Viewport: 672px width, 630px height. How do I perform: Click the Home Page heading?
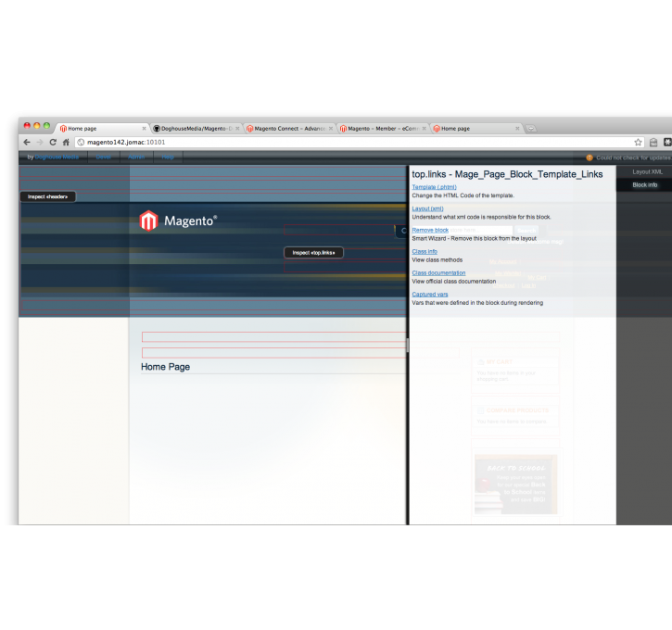(x=165, y=367)
